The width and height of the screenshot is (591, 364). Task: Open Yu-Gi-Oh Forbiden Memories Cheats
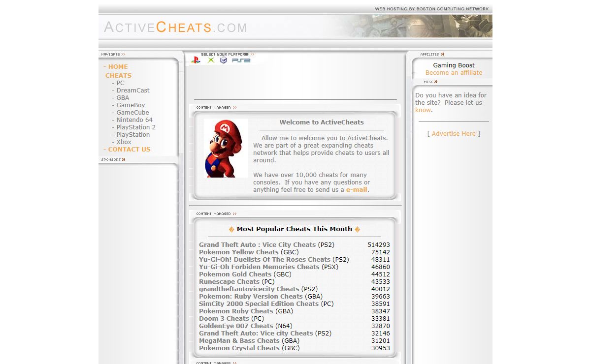[x=259, y=267]
